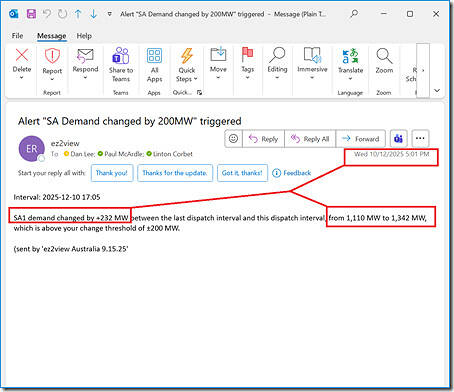Click the sender name ez2view
This screenshot has height=392, width=454.
click(x=65, y=143)
